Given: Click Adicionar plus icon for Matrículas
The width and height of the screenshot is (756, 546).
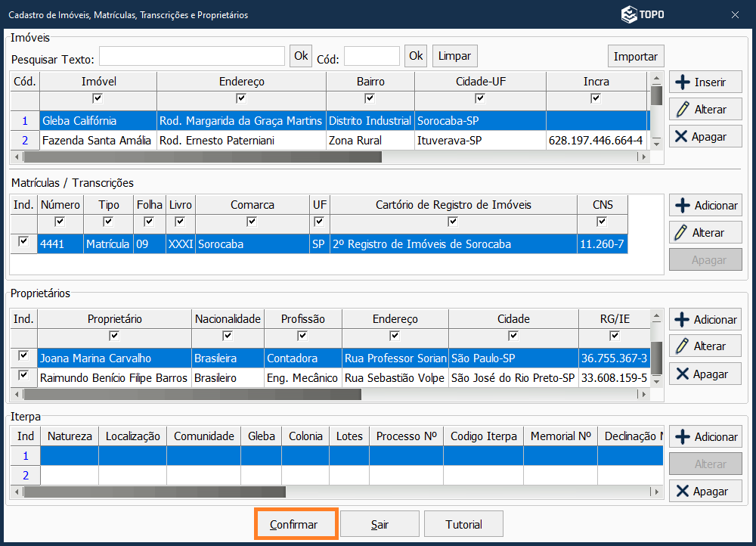Looking at the screenshot, I should 682,206.
